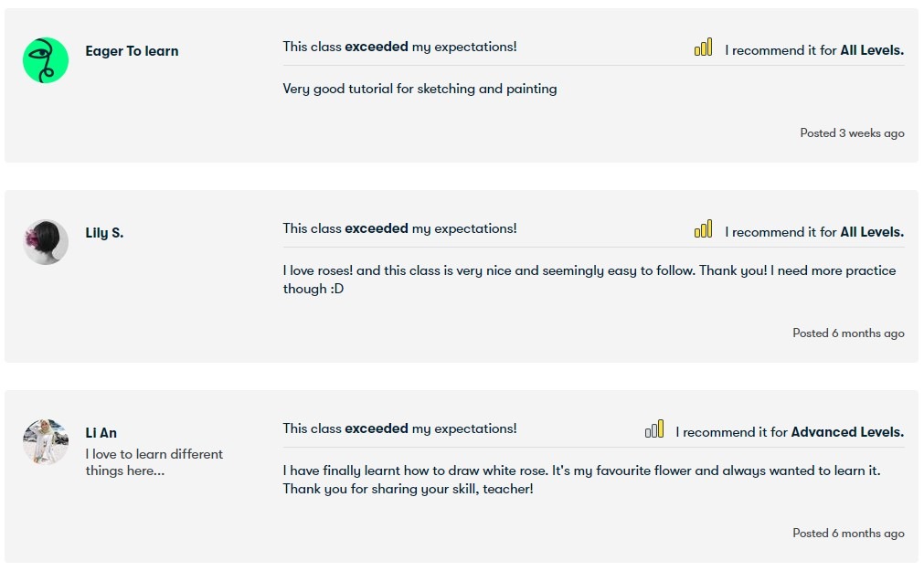Click the level bars icon in Eager To learn's review
Viewport: 924px width, 571px height.
[x=703, y=48]
